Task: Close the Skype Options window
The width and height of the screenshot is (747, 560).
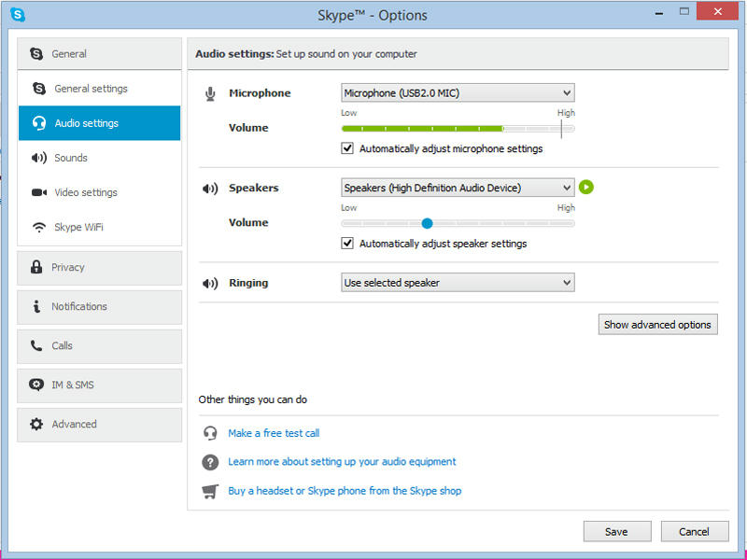Action: pyautogui.click(x=717, y=11)
